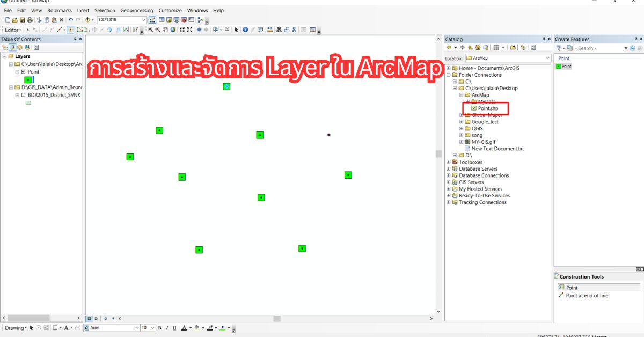
Task: Check the BDR2015_District_SVNK layer checkbox
Action: coord(24,95)
